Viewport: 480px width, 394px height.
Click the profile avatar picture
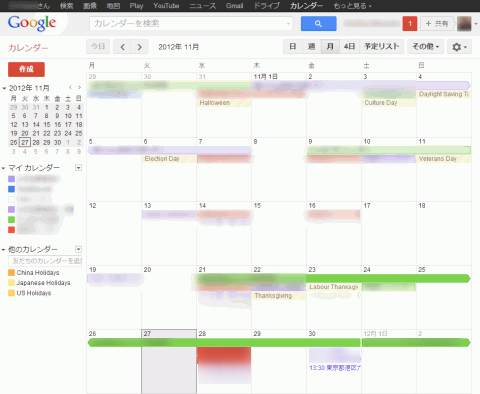pyautogui.click(x=464, y=24)
